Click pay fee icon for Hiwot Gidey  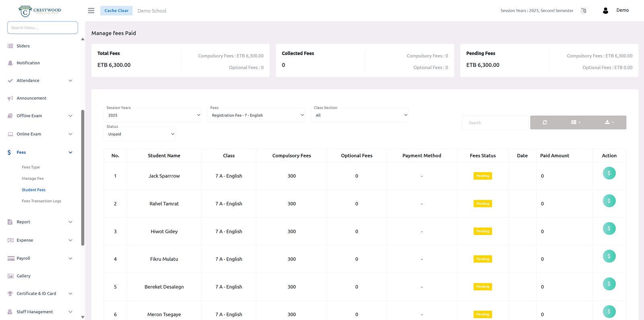tap(609, 229)
